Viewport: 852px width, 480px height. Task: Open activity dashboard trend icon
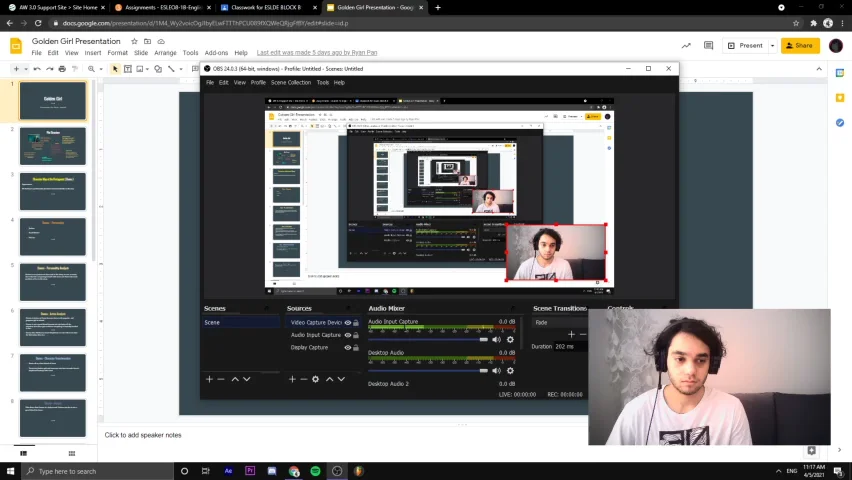coord(686,46)
